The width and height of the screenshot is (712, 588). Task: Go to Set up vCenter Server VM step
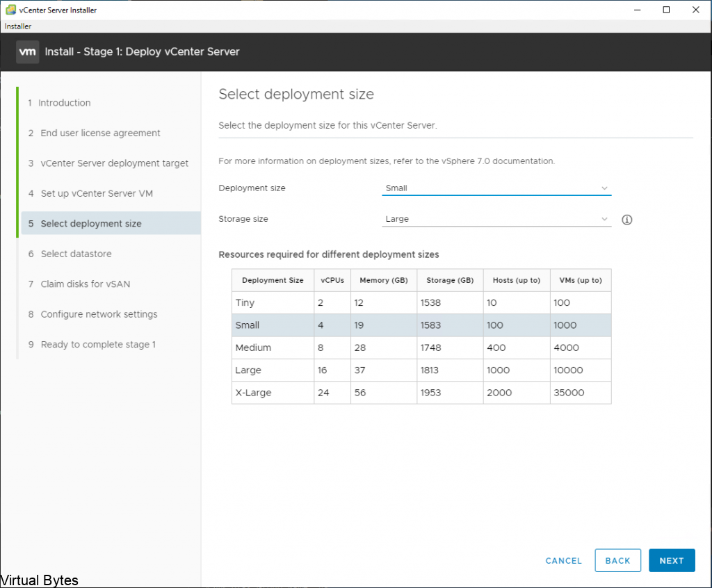pos(90,193)
